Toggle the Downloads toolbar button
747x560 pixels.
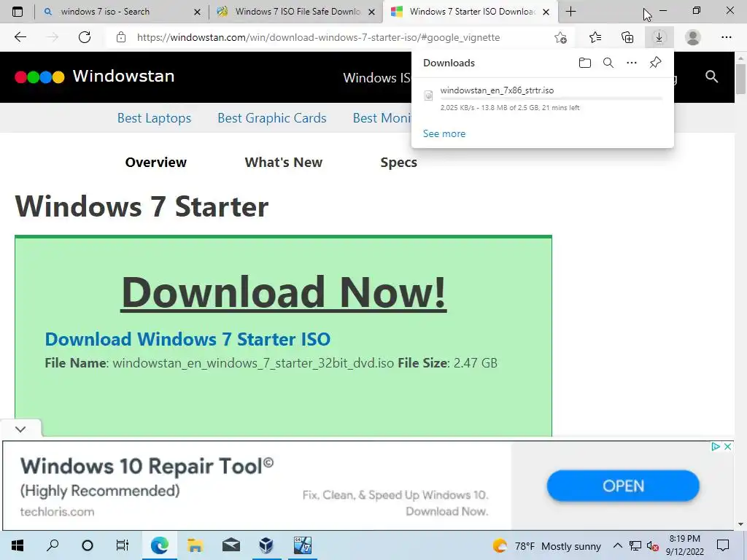click(x=659, y=37)
